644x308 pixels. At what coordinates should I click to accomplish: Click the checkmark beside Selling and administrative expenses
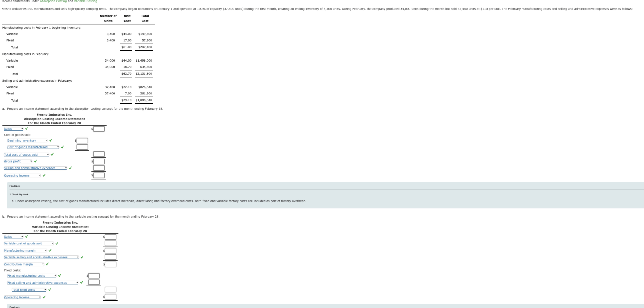[x=70, y=168]
